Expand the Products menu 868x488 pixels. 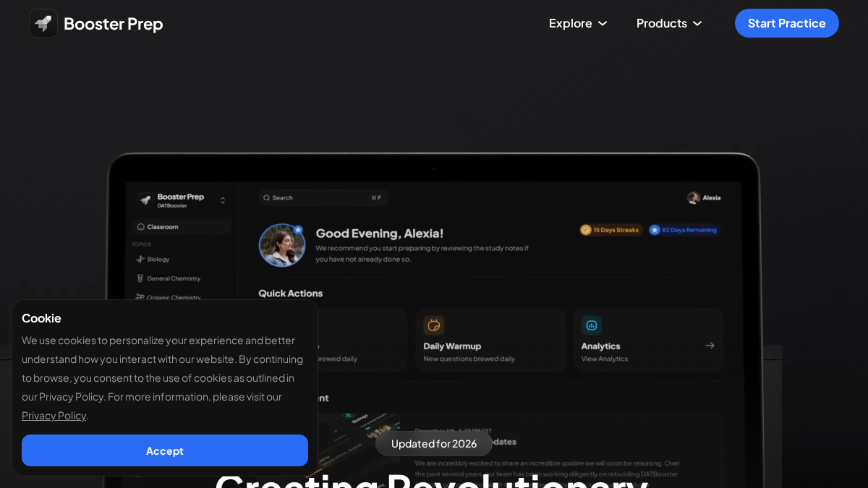tap(669, 23)
